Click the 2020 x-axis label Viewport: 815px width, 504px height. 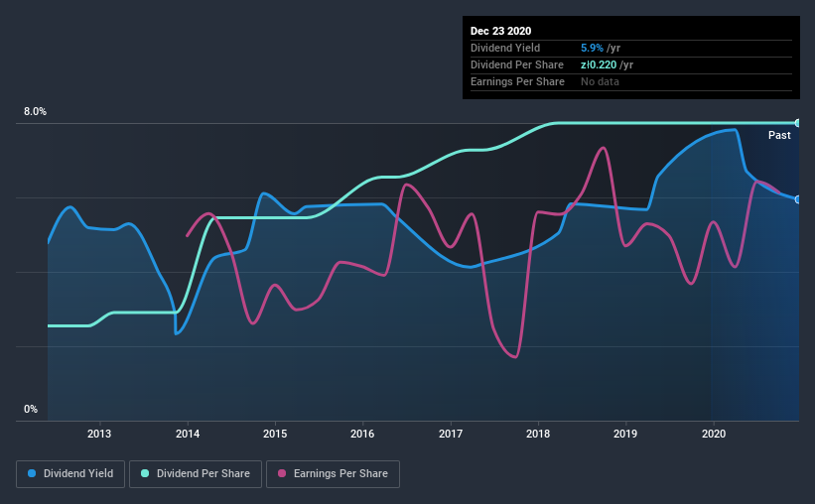tap(714, 434)
